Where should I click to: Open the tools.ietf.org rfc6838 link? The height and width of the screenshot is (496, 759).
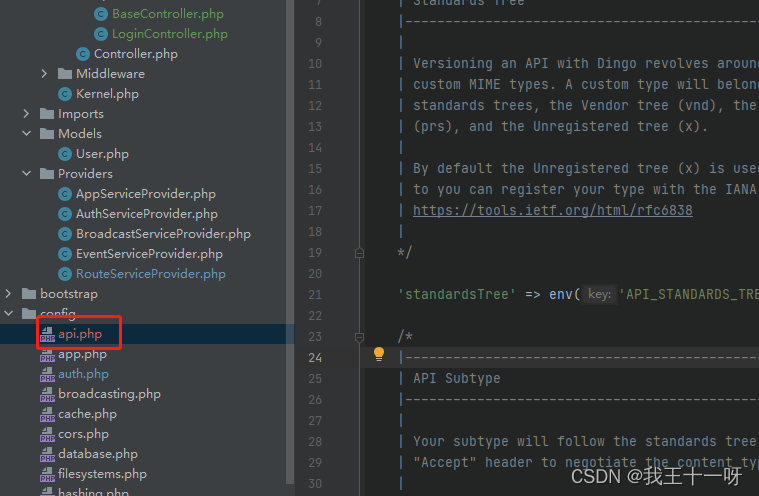(552, 210)
